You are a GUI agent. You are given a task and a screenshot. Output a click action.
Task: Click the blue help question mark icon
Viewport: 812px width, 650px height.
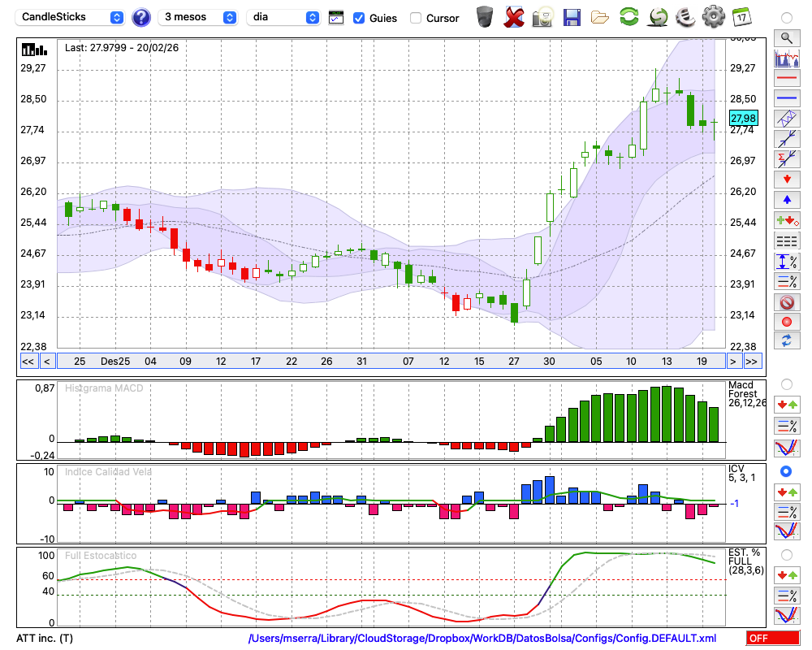(141, 17)
